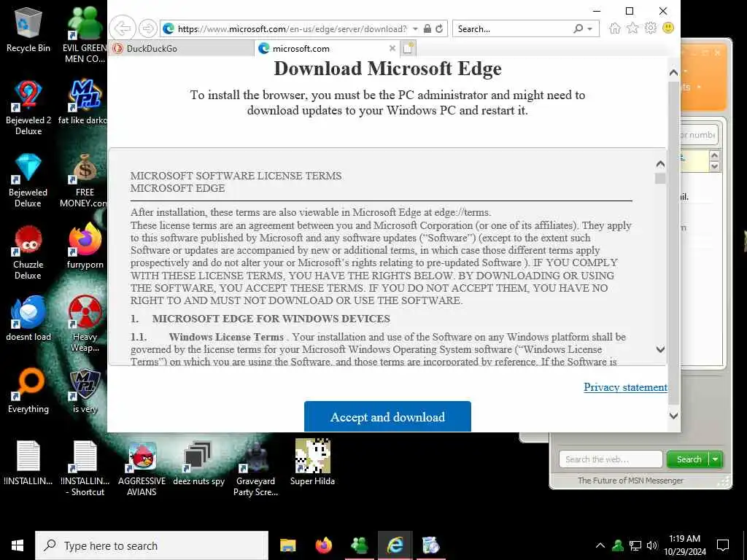Click the volume speaker tray icon
Image resolution: width=747 pixels, height=560 pixels.
click(652, 545)
